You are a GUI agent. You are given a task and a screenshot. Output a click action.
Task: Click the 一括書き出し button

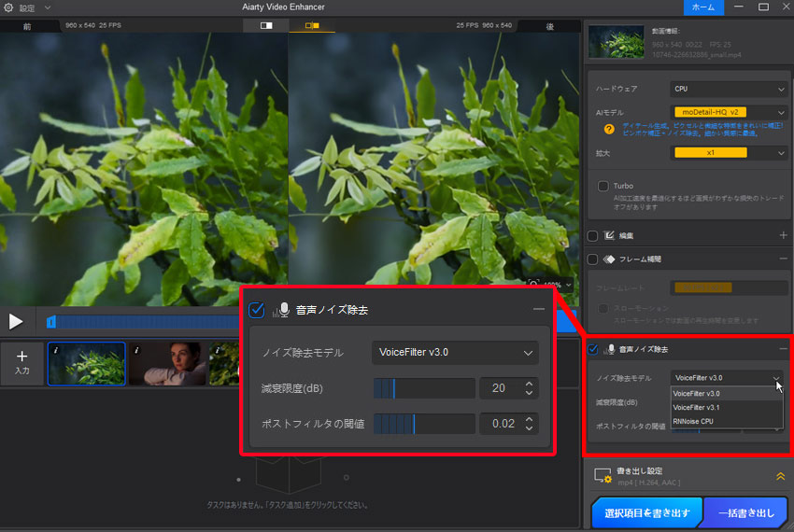pyautogui.click(x=746, y=513)
